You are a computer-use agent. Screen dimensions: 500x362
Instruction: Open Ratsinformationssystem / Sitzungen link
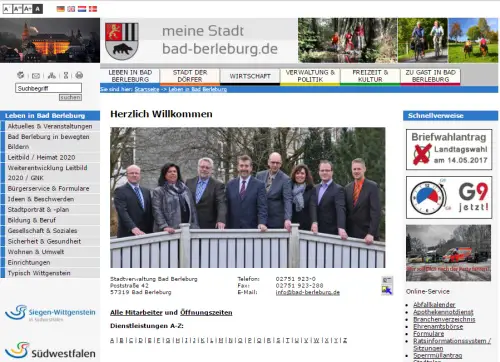tap(452, 344)
